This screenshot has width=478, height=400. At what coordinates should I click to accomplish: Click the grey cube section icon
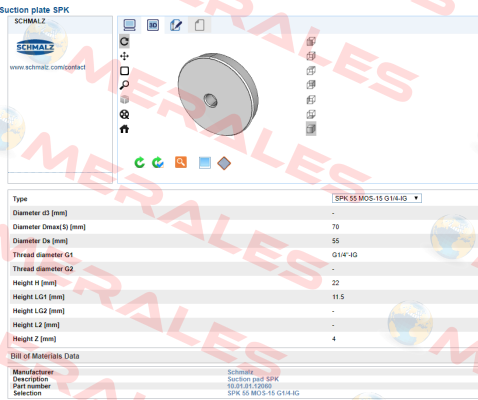pos(124,99)
